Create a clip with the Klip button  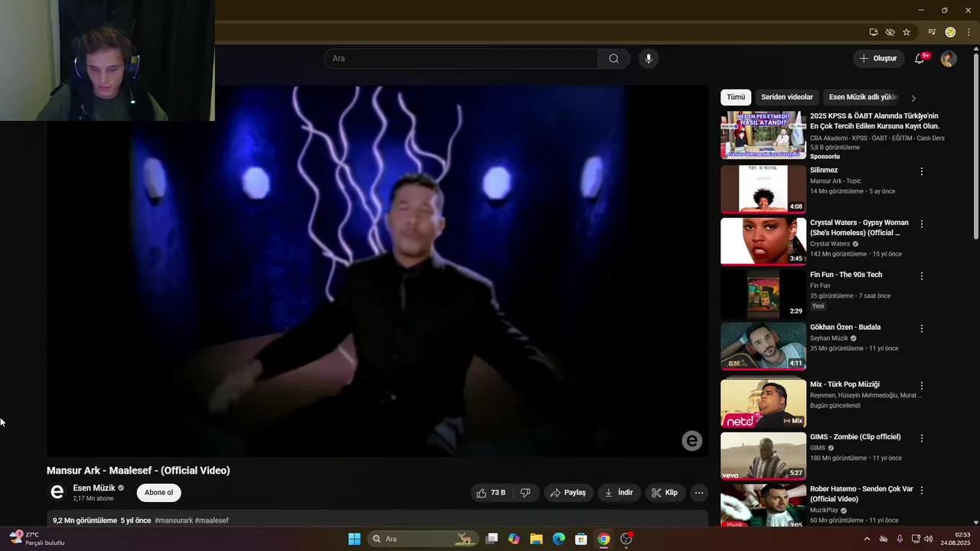click(x=665, y=493)
